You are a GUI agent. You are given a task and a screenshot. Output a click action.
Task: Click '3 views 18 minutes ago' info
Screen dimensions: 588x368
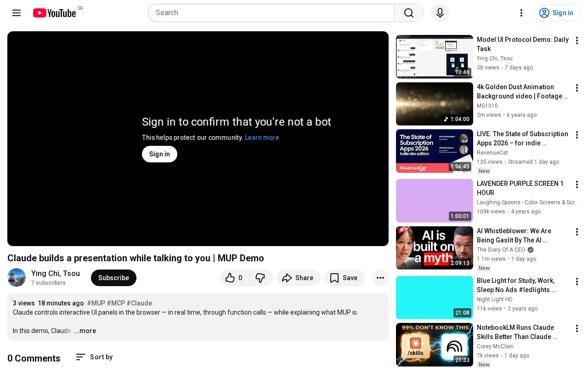[x=48, y=303]
